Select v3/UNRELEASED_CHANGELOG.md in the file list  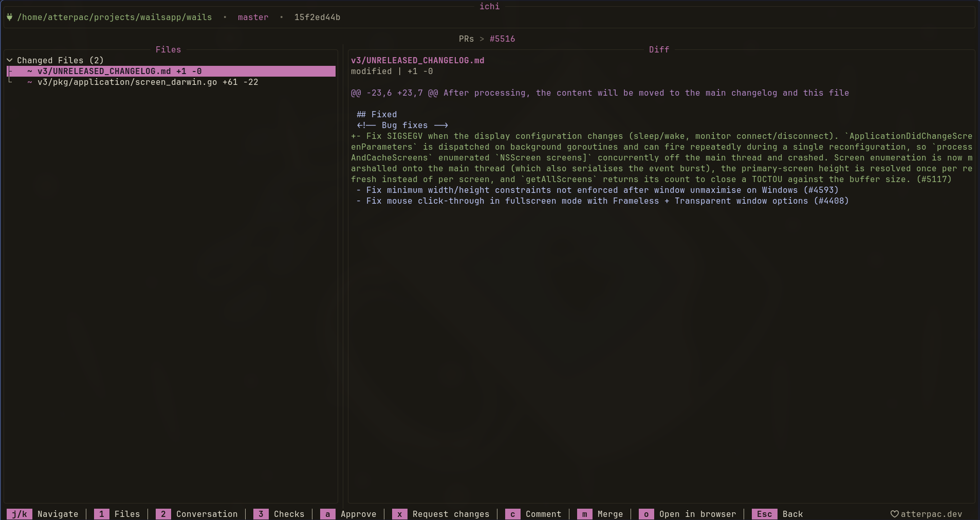tap(171, 71)
